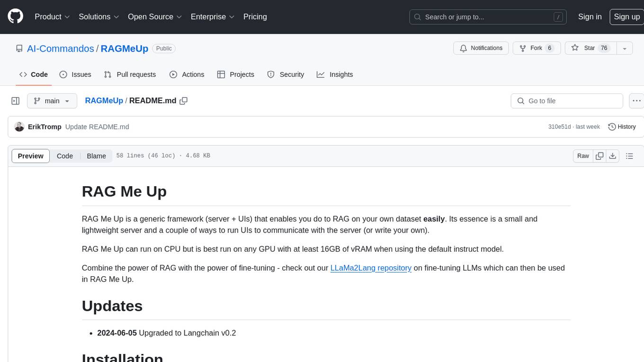Focus the Search or jump to field
Viewport: 644px width, 362px height.
coord(488,17)
